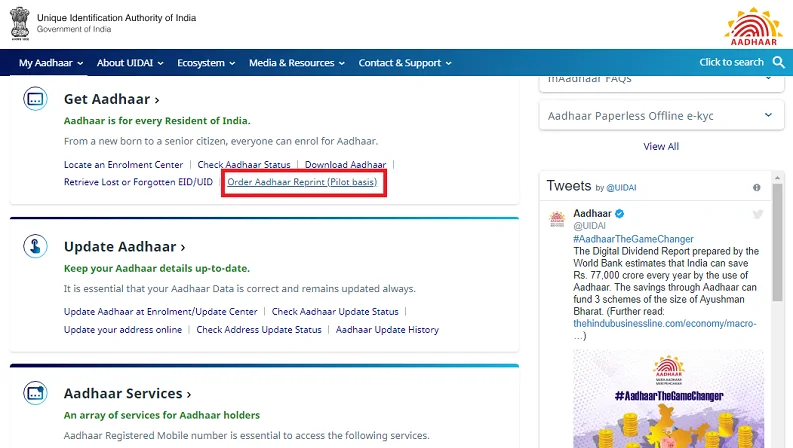This screenshot has width=793, height=448.
Task: Click the Aadhaar Services section icon
Action: click(35, 393)
